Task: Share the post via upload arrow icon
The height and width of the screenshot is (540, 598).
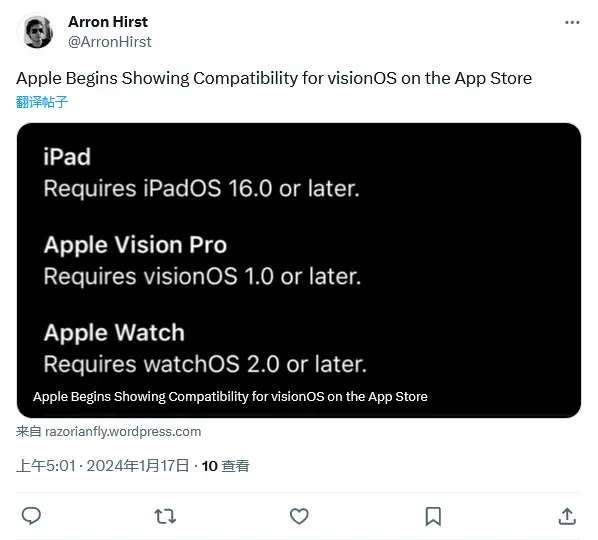Action: [567, 516]
